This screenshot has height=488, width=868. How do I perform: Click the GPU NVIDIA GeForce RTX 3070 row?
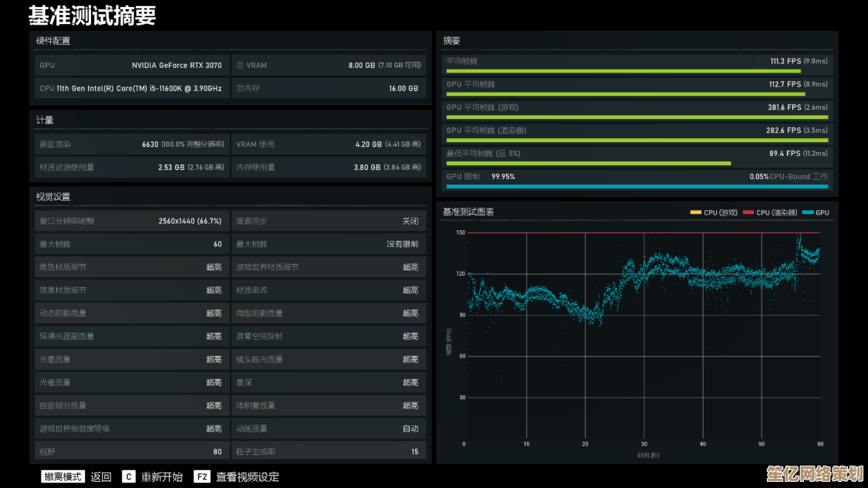pyautogui.click(x=131, y=66)
